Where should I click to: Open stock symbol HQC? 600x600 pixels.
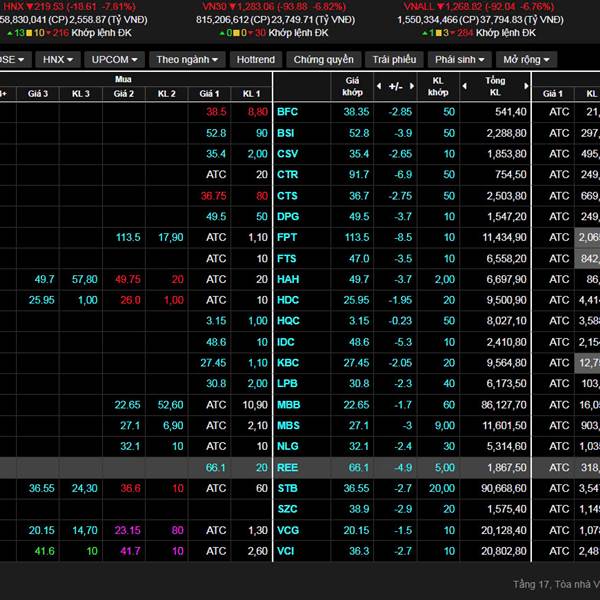[288, 321]
